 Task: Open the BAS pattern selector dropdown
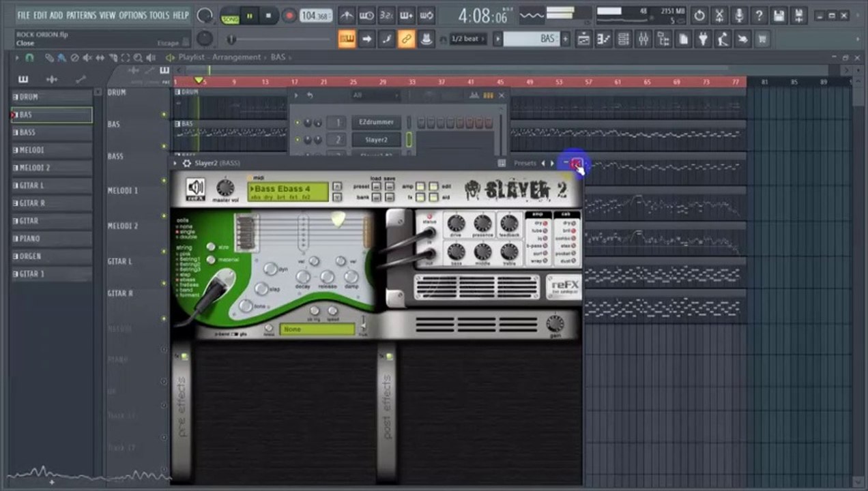[x=530, y=40]
